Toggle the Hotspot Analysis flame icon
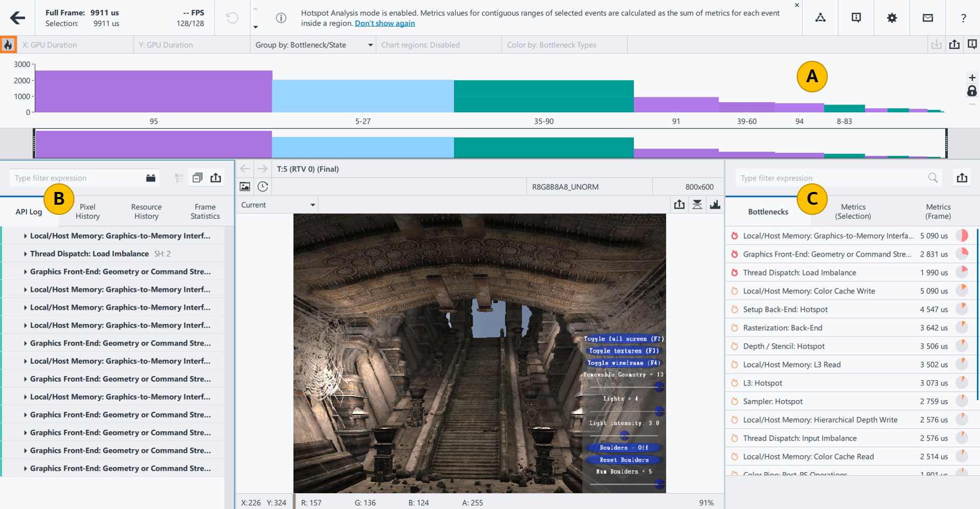980x509 pixels. click(8, 45)
